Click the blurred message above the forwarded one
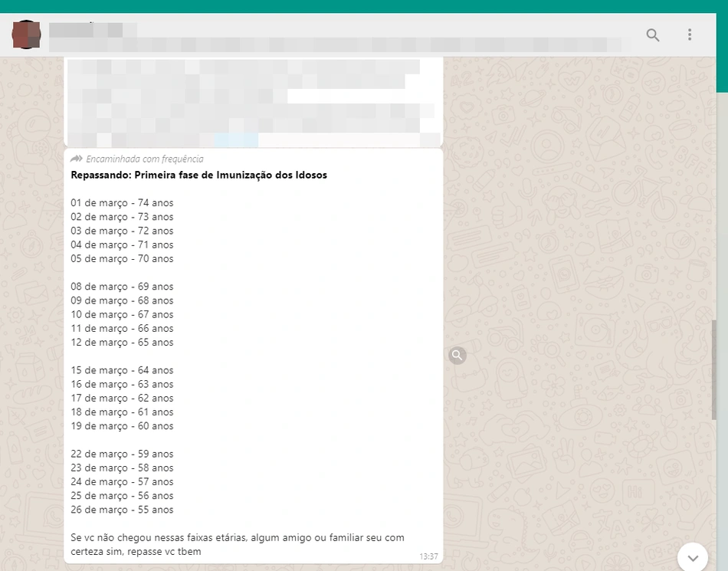 coord(254,102)
